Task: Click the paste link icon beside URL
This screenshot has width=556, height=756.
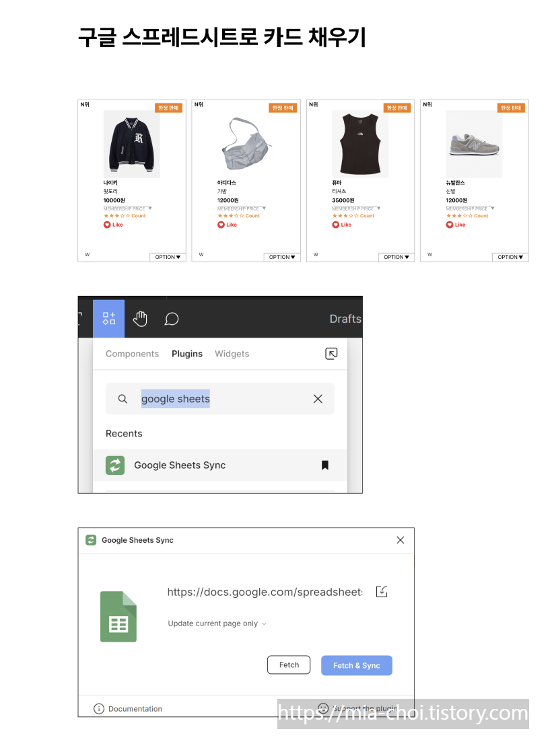Action: click(381, 592)
